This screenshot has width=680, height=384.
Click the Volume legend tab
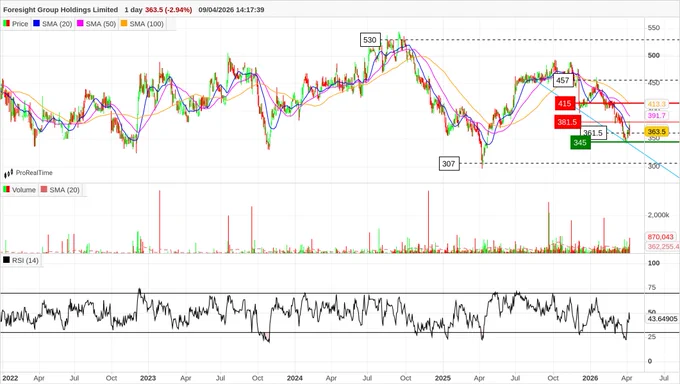click(20, 190)
